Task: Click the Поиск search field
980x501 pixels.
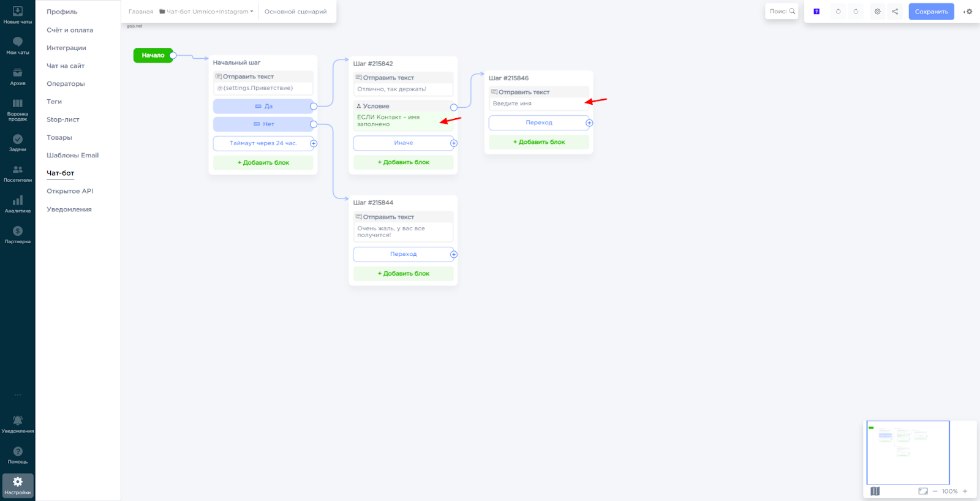Action: coord(778,12)
